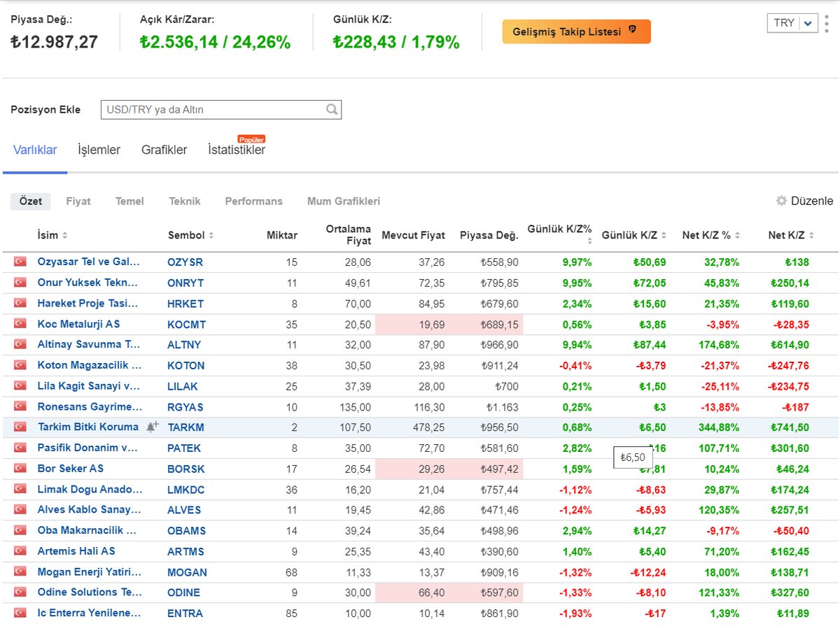Click the RGYAS symbol
The image size is (840, 631).
pyautogui.click(x=185, y=407)
